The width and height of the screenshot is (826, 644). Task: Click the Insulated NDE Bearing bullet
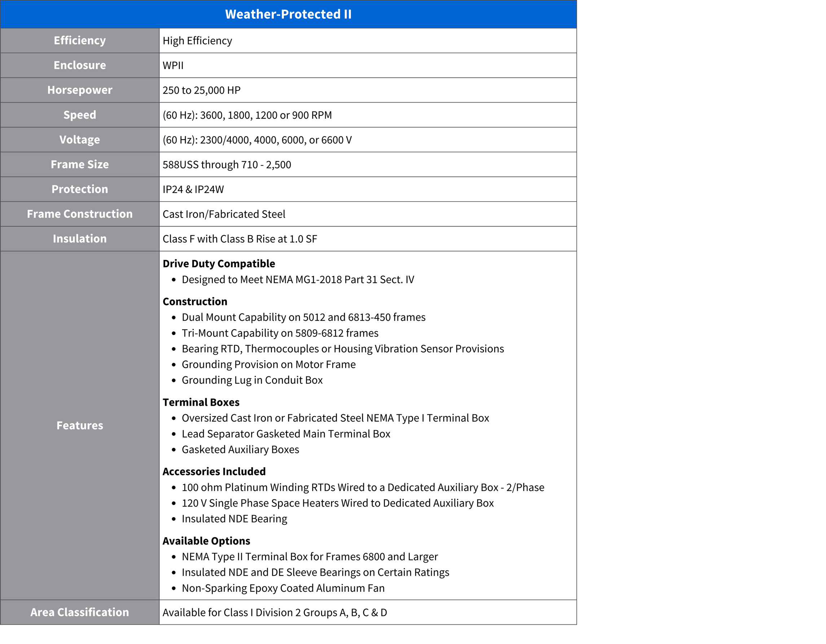pos(234,519)
